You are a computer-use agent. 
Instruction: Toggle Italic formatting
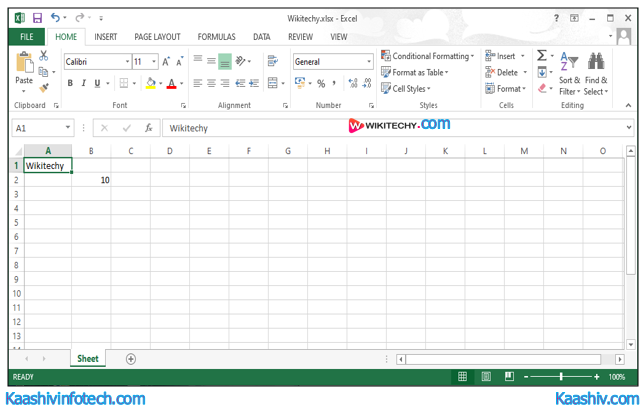(84, 84)
